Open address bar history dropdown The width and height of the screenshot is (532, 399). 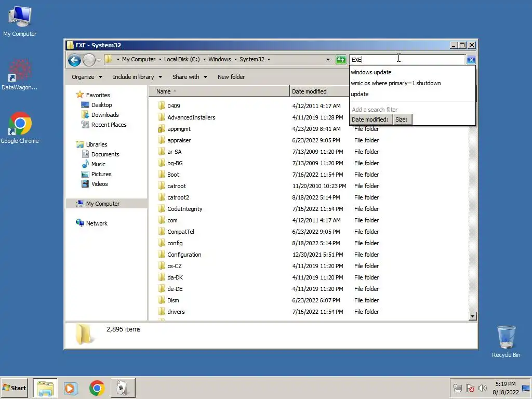coord(328,60)
